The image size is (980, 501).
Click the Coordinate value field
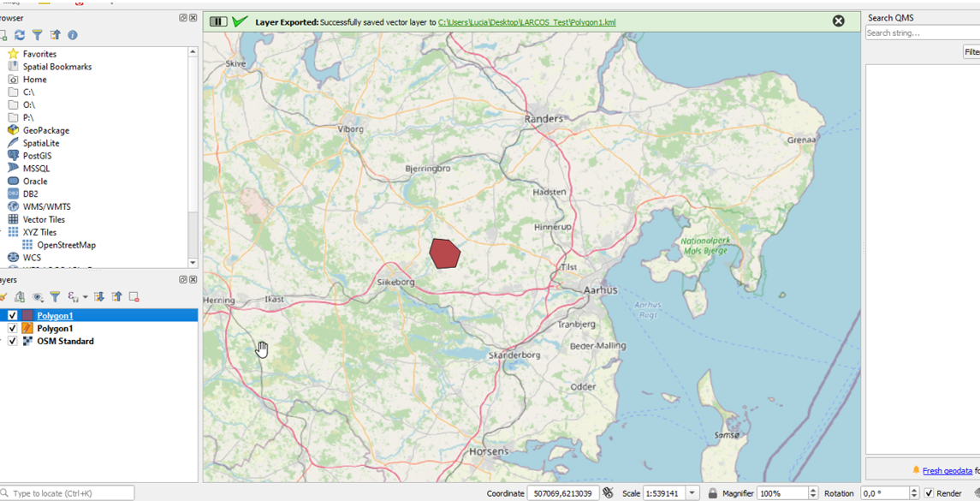(563, 493)
